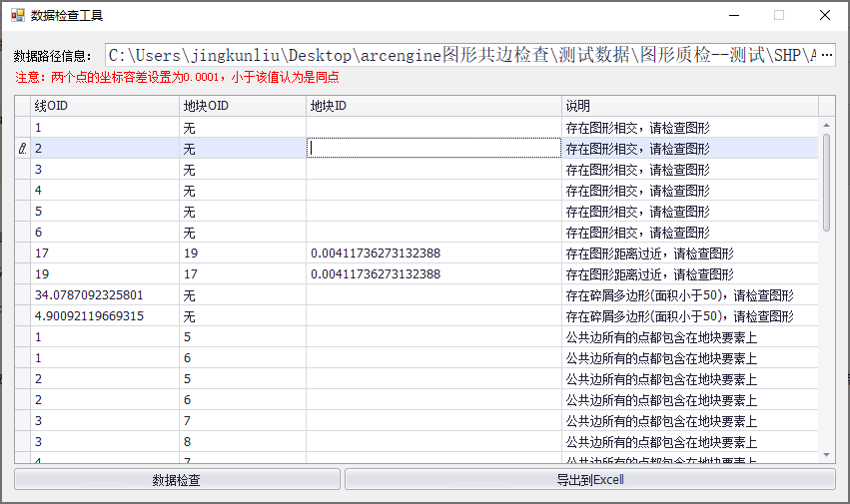
Task: Click the pencil edit icon on row 2
Action: 22,149
